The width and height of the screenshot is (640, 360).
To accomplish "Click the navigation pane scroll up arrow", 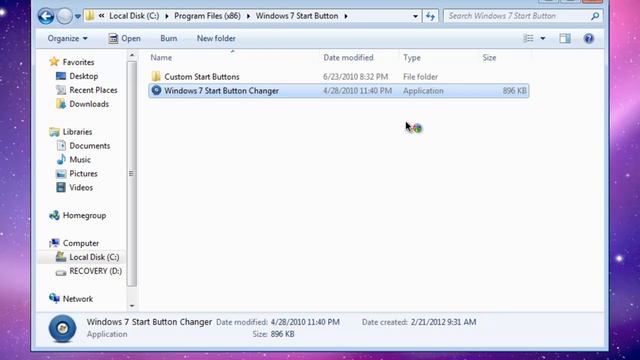I will click(131, 55).
